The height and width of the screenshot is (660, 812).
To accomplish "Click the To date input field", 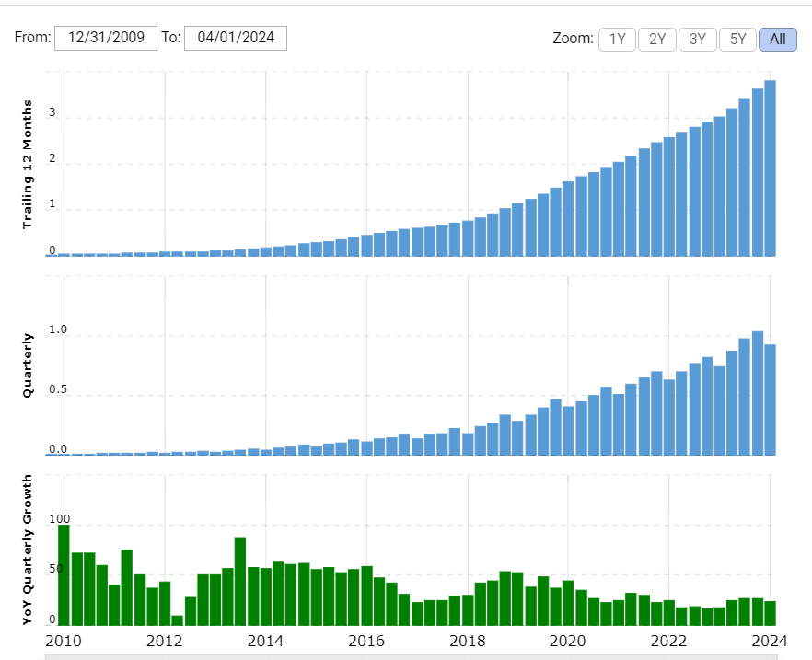I will click(x=236, y=38).
